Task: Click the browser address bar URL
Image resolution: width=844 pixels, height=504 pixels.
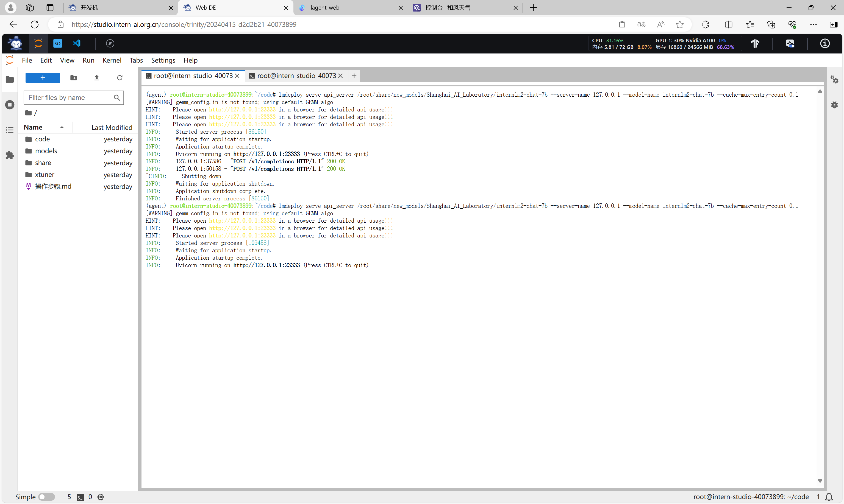Action: point(184,24)
